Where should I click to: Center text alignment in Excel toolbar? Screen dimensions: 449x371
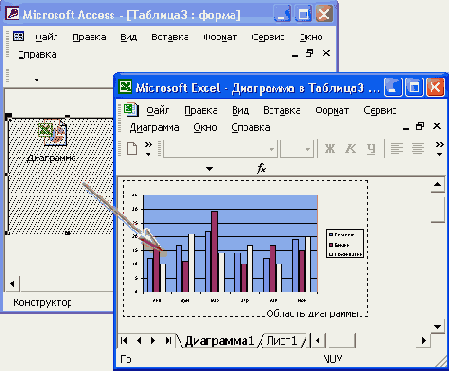pyautogui.click(x=418, y=148)
